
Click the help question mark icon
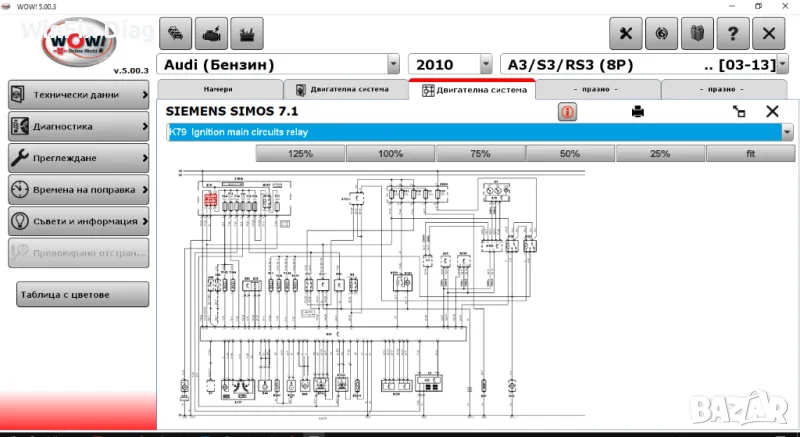(x=733, y=33)
